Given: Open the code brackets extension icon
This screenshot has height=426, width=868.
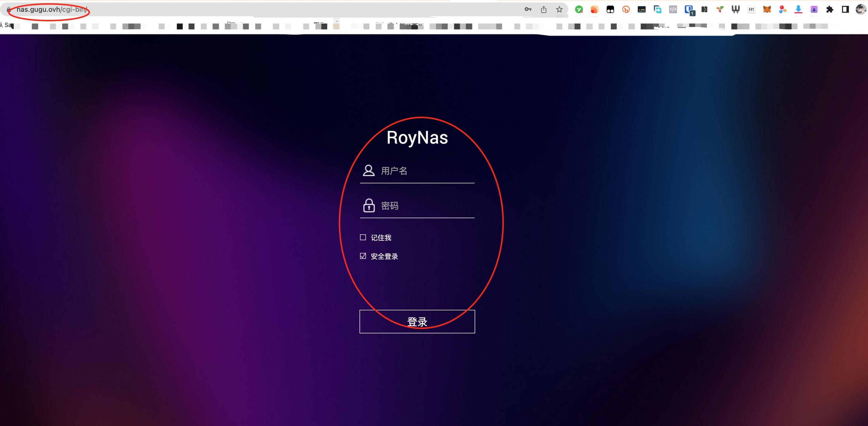Looking at the screenshot, I should point(673,10).
